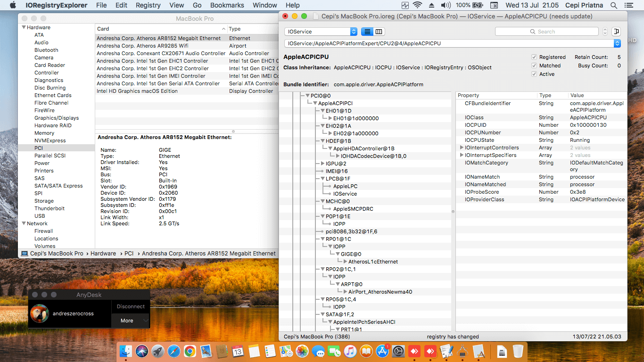This screenshot has height=362, width=644.
Task: Open the IOService plane dropdown
Action: click(x=321, y=32)
